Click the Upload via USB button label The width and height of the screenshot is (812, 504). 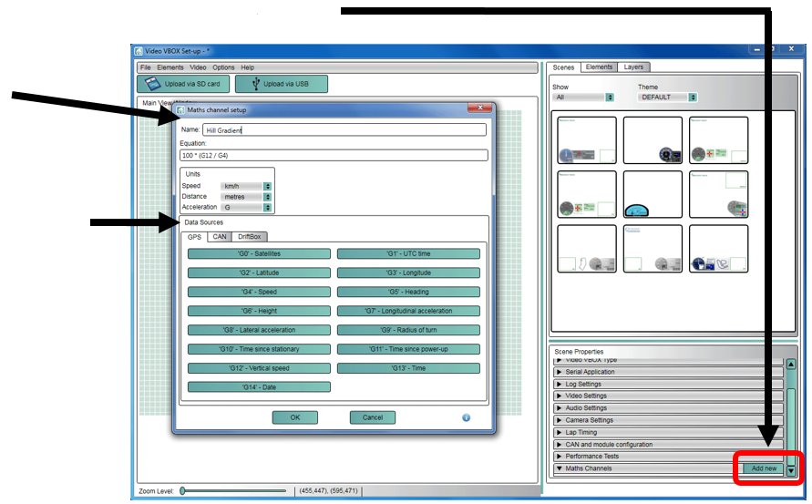(286, 84)
